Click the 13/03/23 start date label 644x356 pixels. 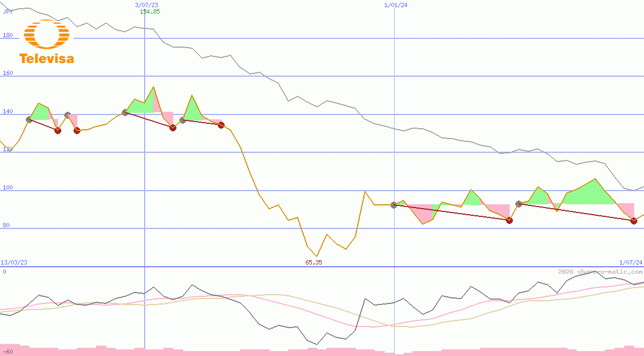point(14,262)
